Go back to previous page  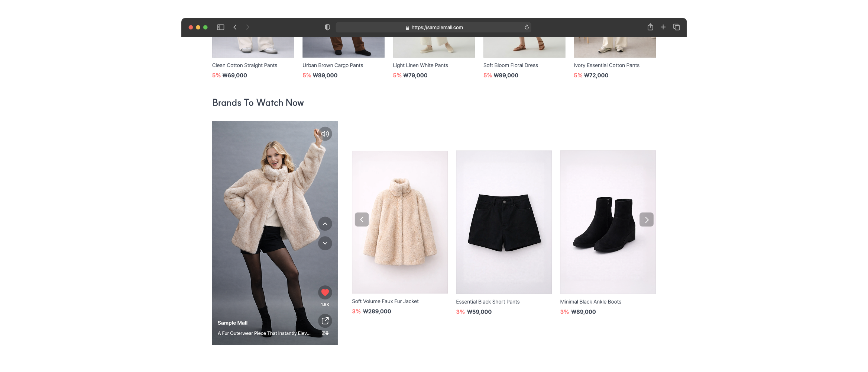[235, 27]
